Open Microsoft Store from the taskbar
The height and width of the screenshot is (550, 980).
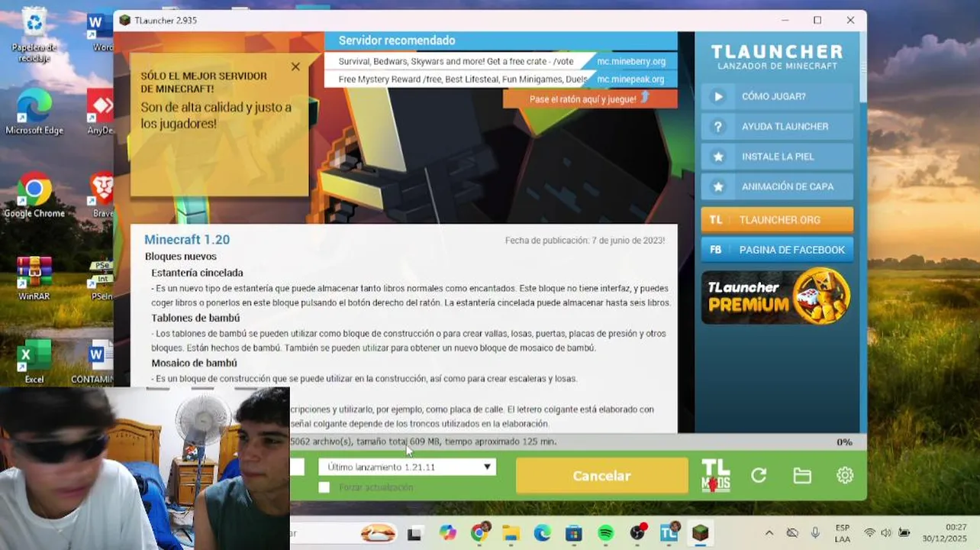[573, 533]
